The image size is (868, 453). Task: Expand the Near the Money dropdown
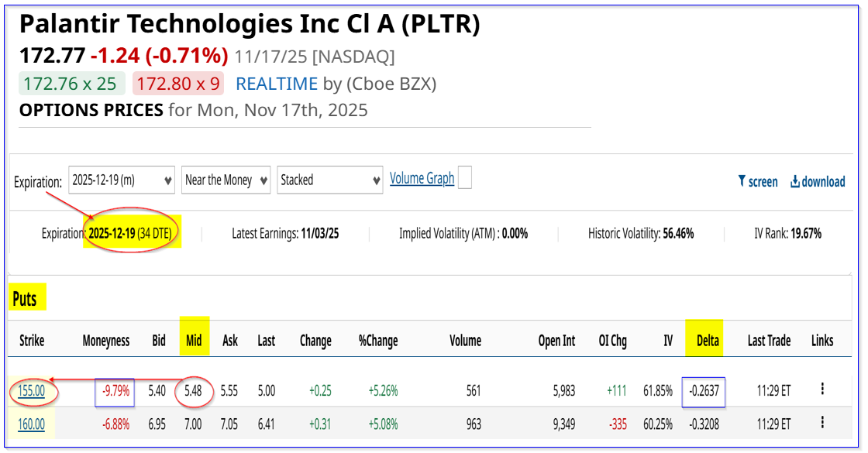[x=226, y=180]
